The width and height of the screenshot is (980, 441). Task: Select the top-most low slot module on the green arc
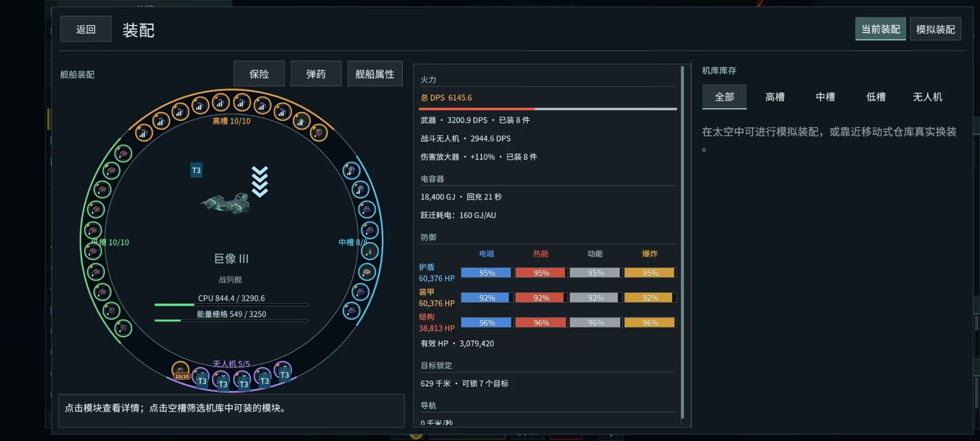(123, 153)
